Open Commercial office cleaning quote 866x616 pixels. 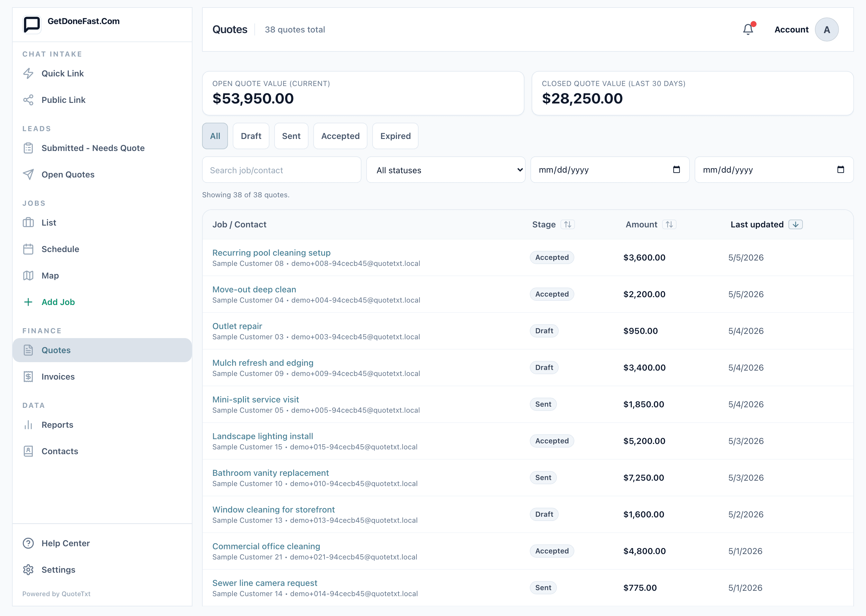coord(266,546)
